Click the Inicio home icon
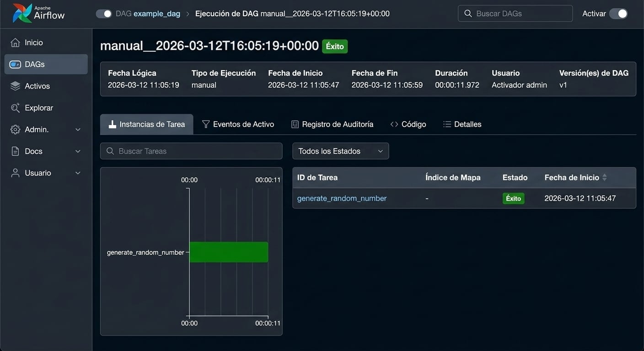 [15, 43]
